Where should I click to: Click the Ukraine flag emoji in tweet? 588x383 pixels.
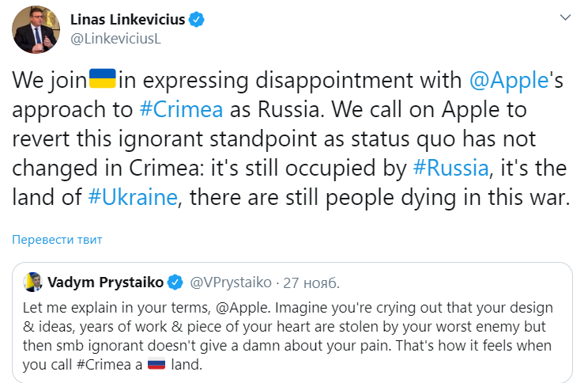(103, 79)
